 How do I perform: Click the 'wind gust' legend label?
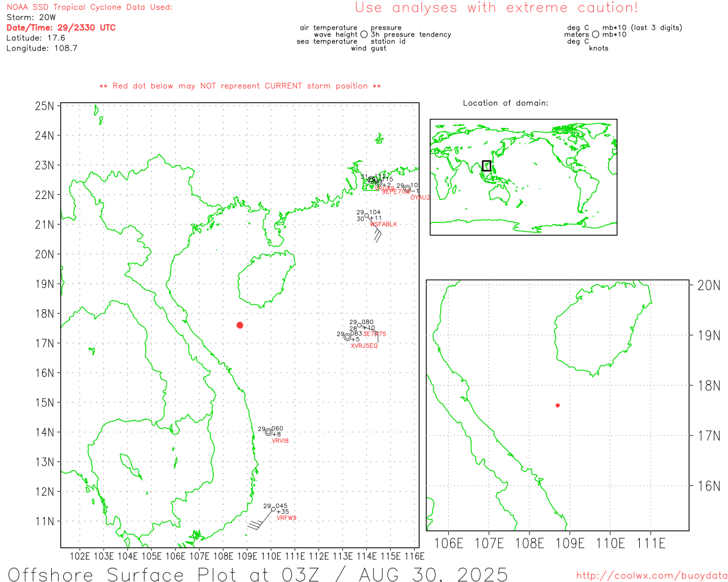tap(369, 48)
